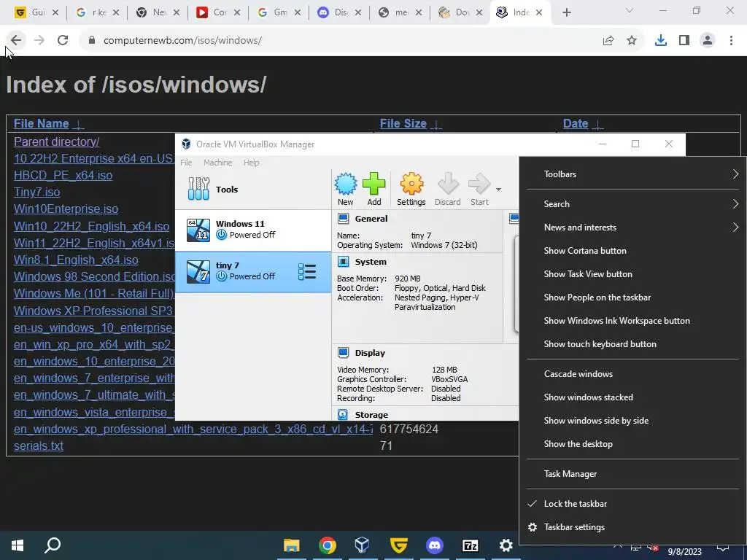Open Discord from the taskbar
The height and width of the screenshot is (560, 747).
(x=435, y=545)
